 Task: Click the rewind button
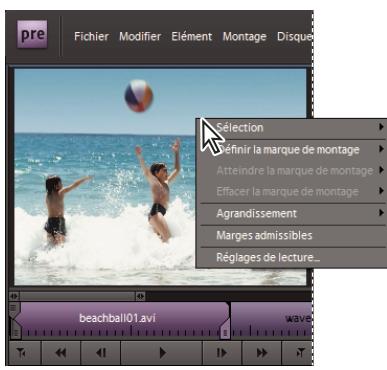tap(61, 353)
